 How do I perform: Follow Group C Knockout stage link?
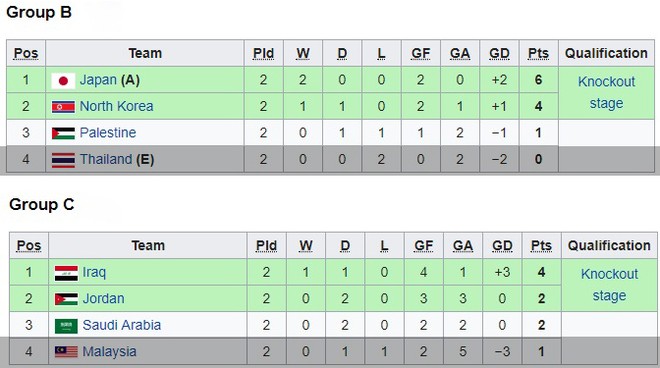[x=609, y=285]
